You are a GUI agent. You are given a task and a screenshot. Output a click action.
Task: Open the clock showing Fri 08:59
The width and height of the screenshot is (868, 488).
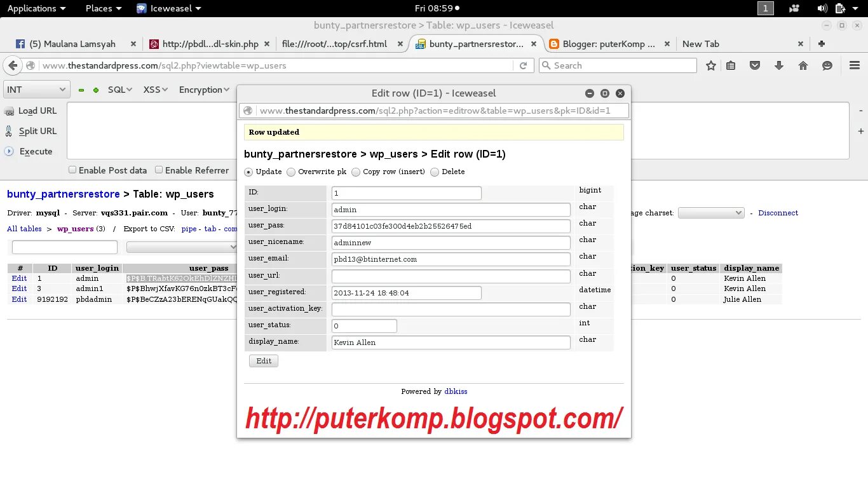[437, 8]
